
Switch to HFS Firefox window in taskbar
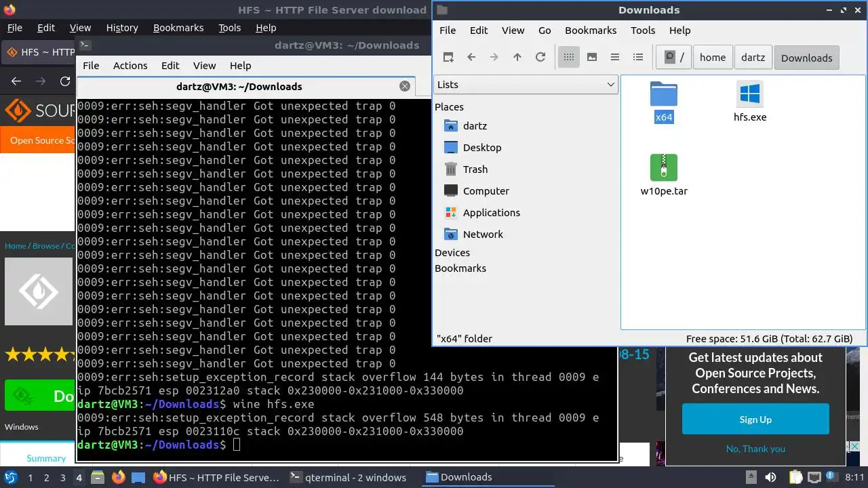pos(216,477)
